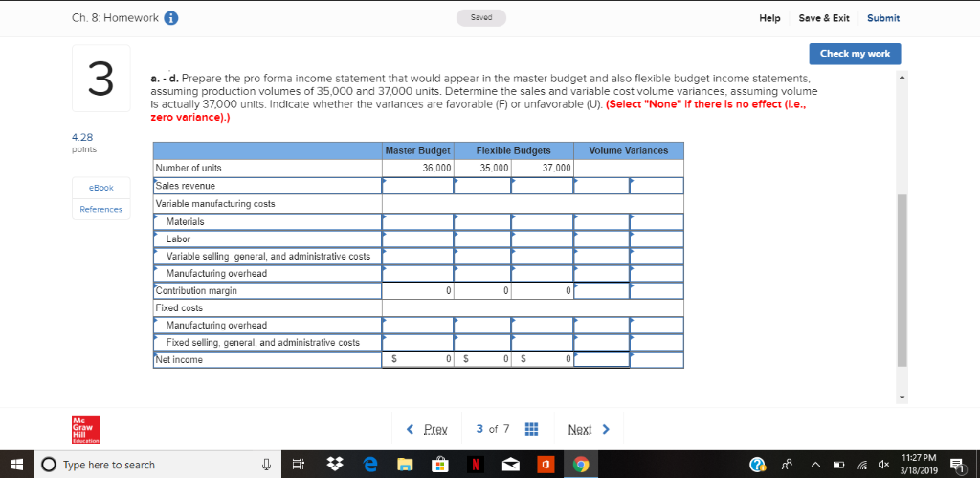The width and height of the screenshot is (980, 478).
Task: Open the eBook resource
Action: pos(101,187)
